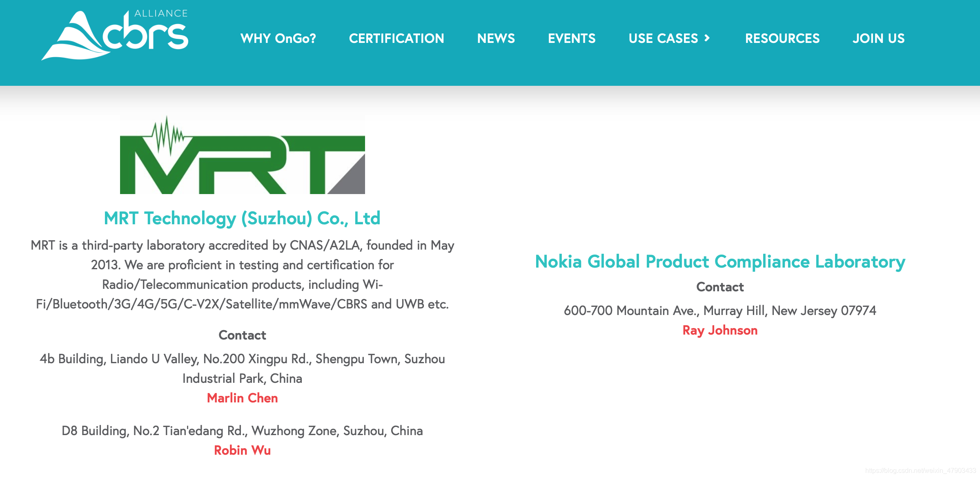Image resolution: width=980 pixels, height=478 pixels.
Task: Click the MRT green logo image
Action: [x=242, y=156]
